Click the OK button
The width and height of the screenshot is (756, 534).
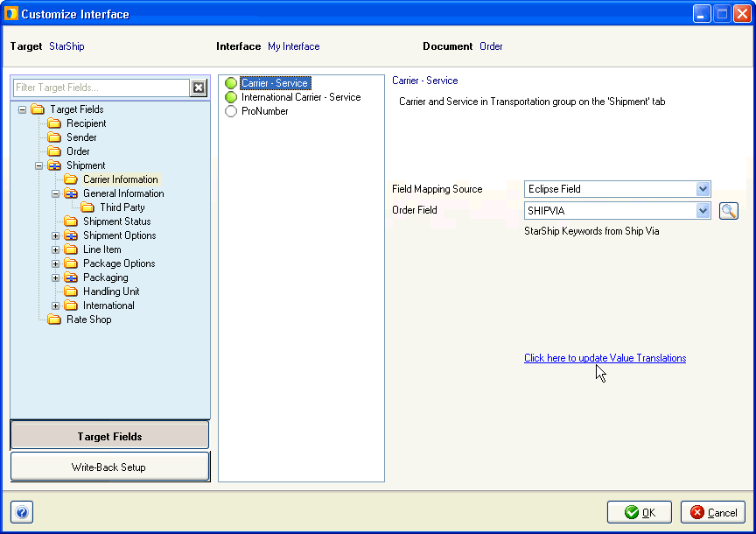pyautogui.click(x=640, y=512)
